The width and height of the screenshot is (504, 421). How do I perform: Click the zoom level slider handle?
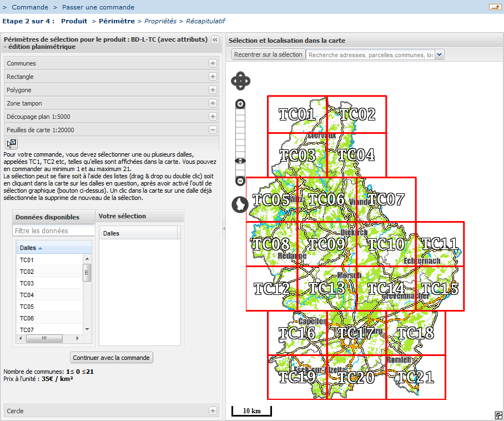(240, 161)
